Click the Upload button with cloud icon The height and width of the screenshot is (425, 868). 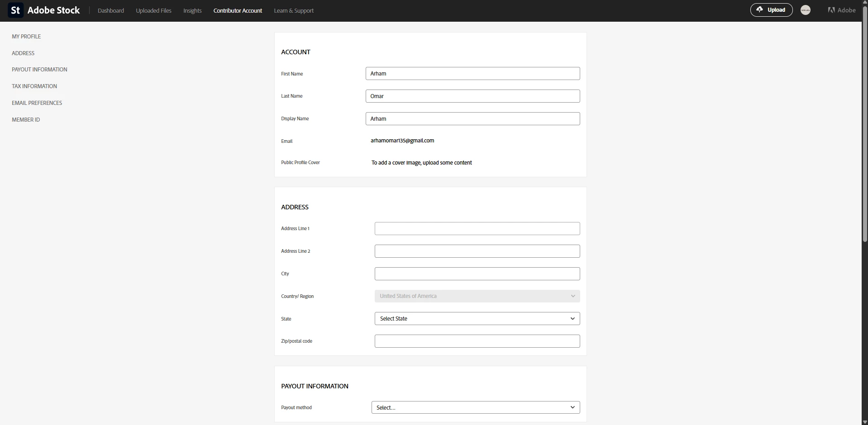771,10
